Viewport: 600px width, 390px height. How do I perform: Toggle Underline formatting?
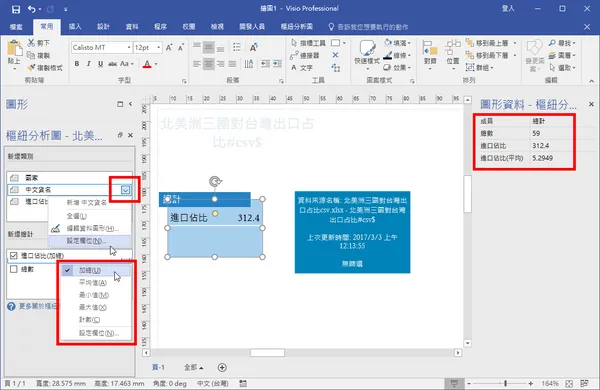click(100, 64)
